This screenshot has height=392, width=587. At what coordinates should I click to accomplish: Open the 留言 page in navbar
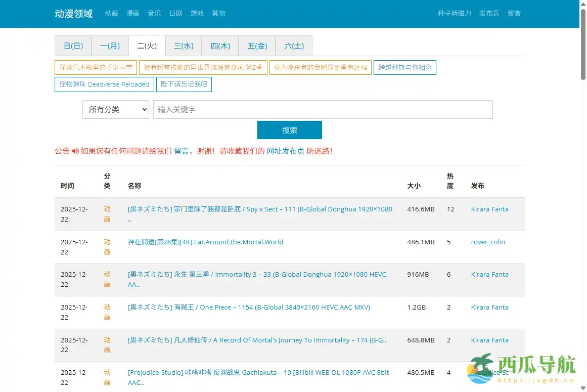pyautogui.click(x=514, y=14)
